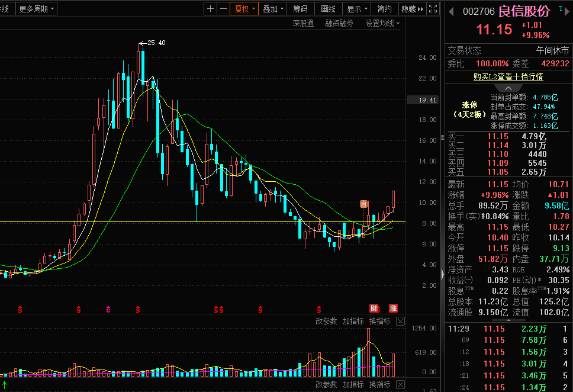Click 11:29 tick trade row
Viewport: 573px width, 392px height.
508,329
